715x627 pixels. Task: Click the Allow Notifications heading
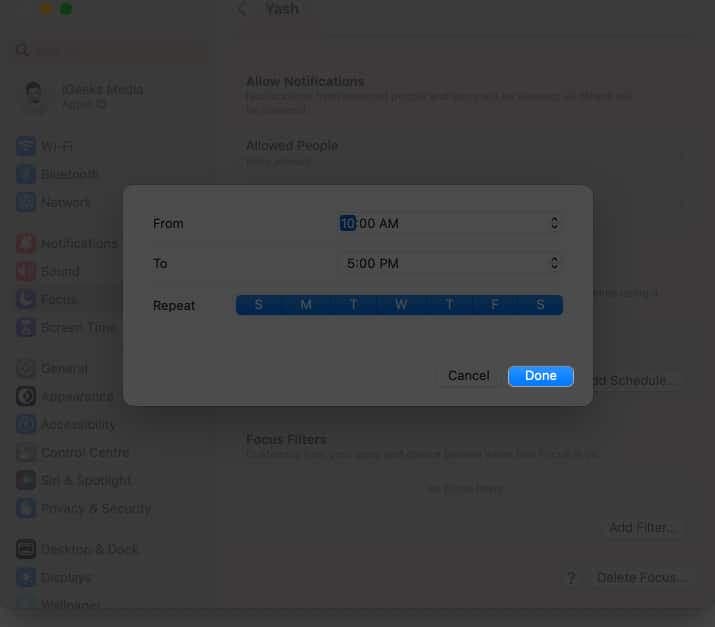pyautogui.click(x=305, y=82)
